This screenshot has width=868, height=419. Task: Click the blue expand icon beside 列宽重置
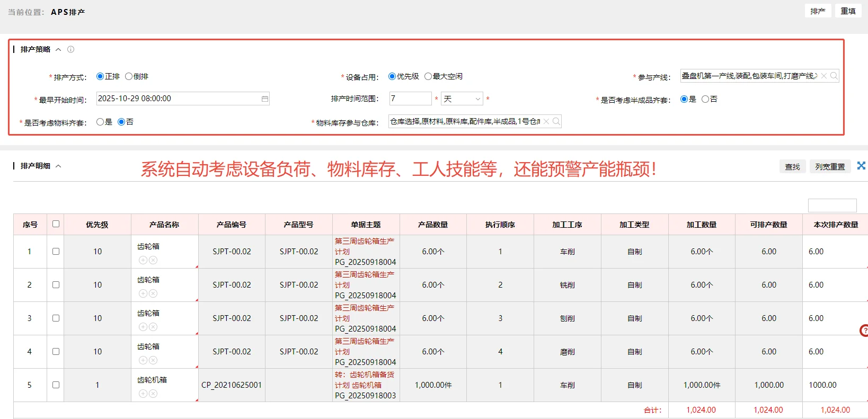coord(861,166)
